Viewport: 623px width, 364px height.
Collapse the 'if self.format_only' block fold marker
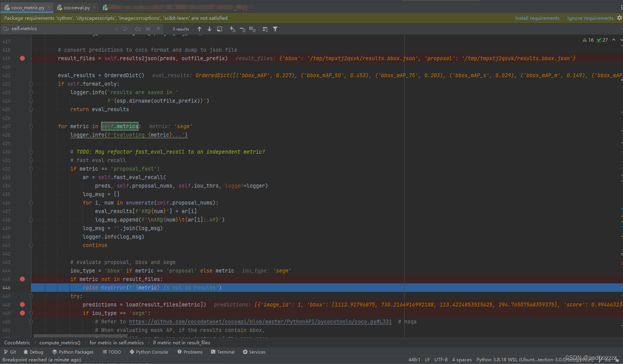pyautogui.click(x=31, y=84)
